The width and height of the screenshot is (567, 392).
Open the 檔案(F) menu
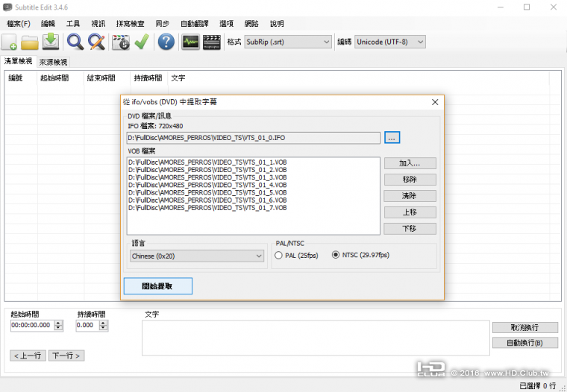[x=19, y=24]
